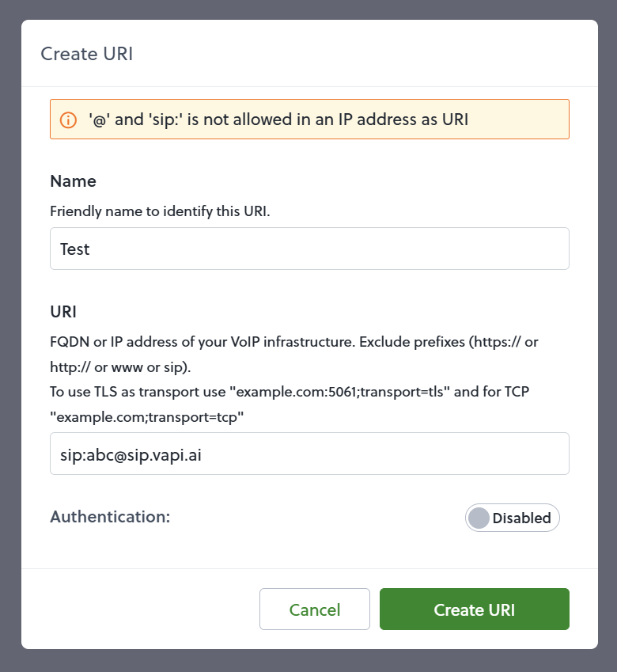Viewport: 617px width, 672px height.
Task: Focus the Name input field containing Test
Action: click(x=309, y=249)
